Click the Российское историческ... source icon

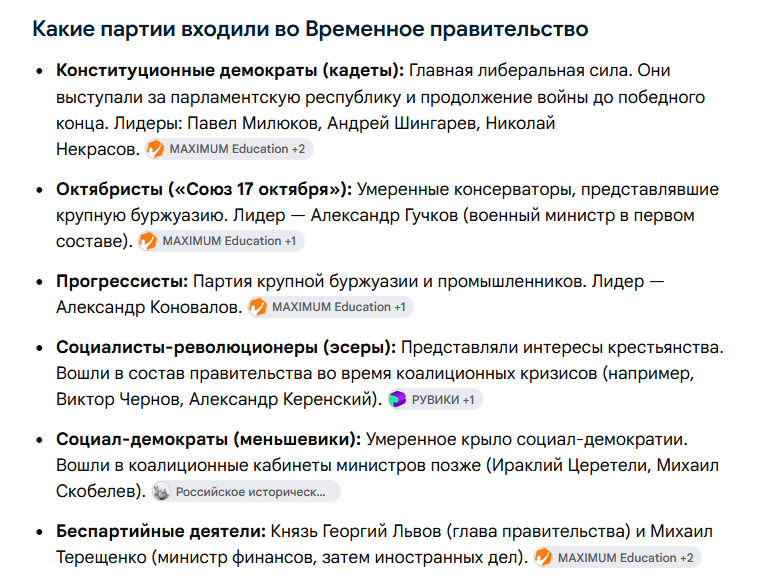tap(161, 492)
